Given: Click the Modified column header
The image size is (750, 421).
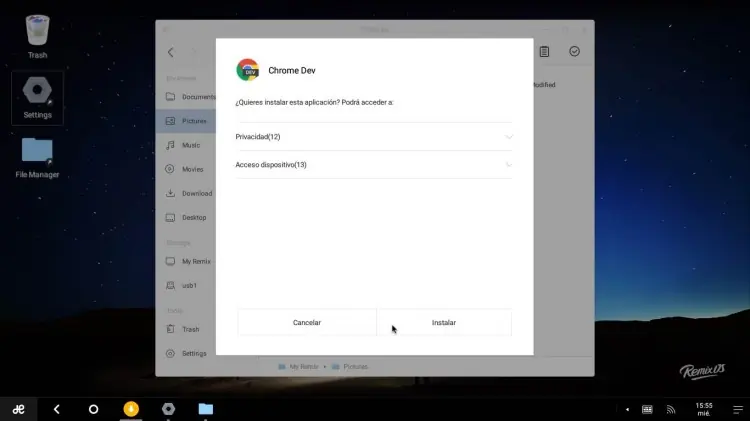Looking at the screenshot, I should coord(544,85).
